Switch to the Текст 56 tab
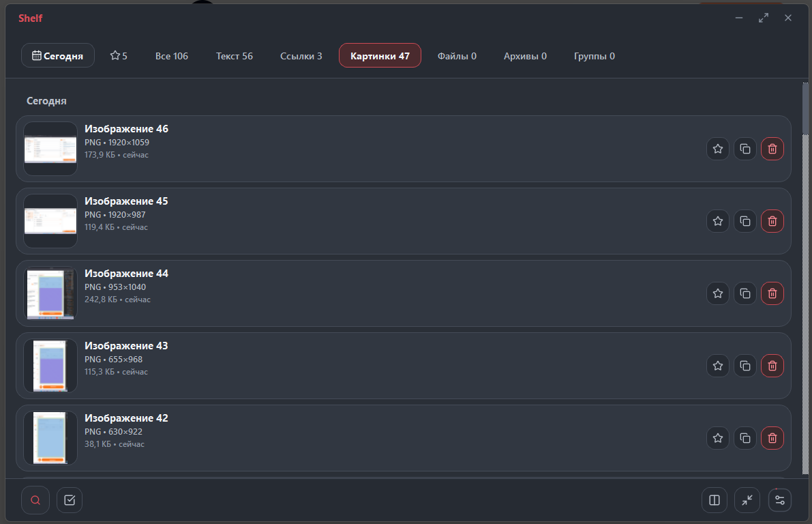The image size is (812, 524). pyautogui.click(x=235, y=56)
